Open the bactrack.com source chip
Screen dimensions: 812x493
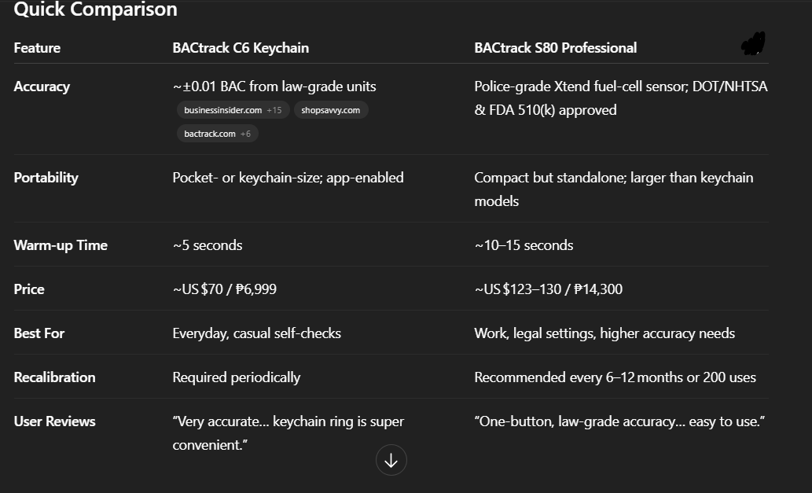pos(218,134)
